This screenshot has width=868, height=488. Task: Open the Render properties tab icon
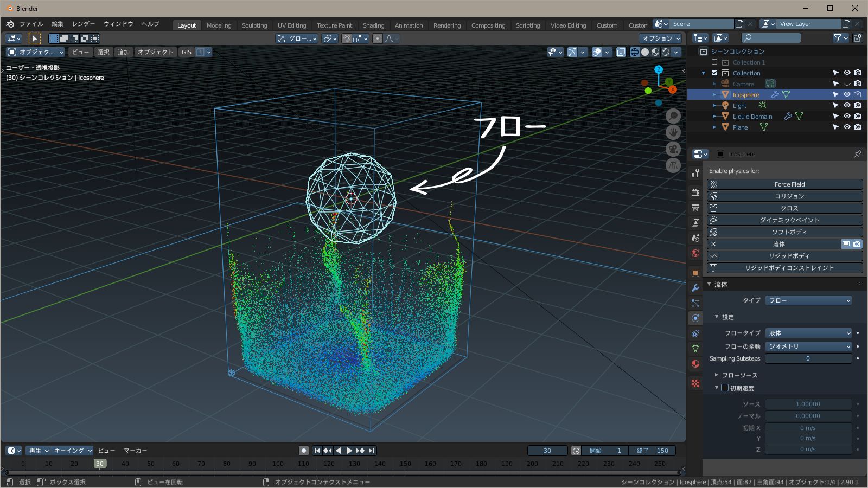point(695,192)
